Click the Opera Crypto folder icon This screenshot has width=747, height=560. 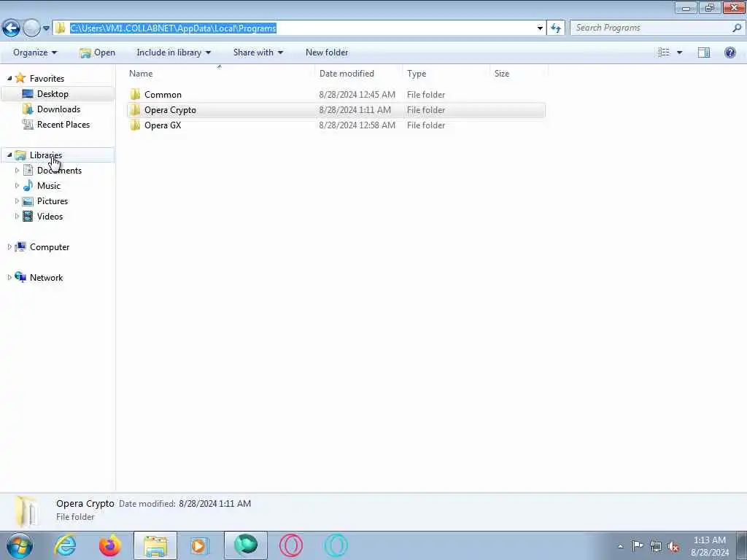(135, 110)
